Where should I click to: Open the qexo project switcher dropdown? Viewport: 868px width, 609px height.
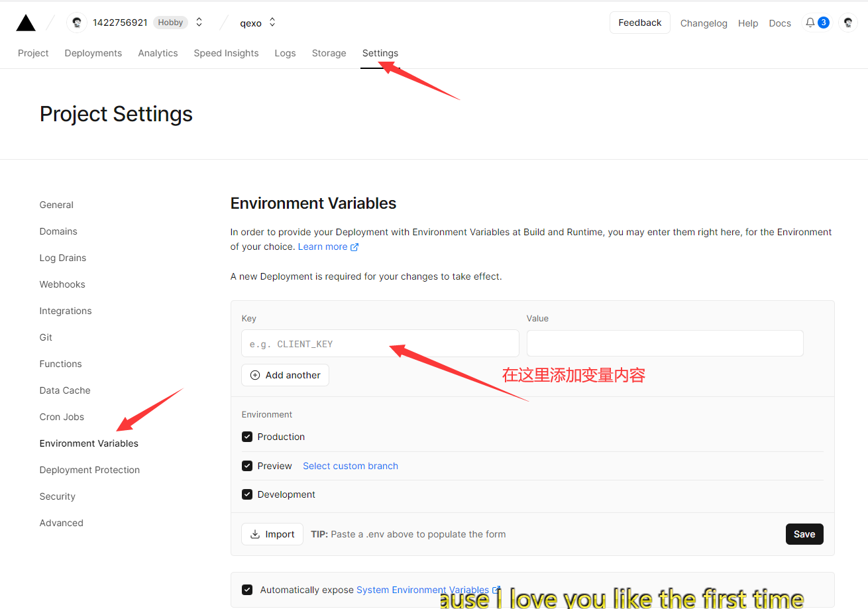click(x=272, y=23)
